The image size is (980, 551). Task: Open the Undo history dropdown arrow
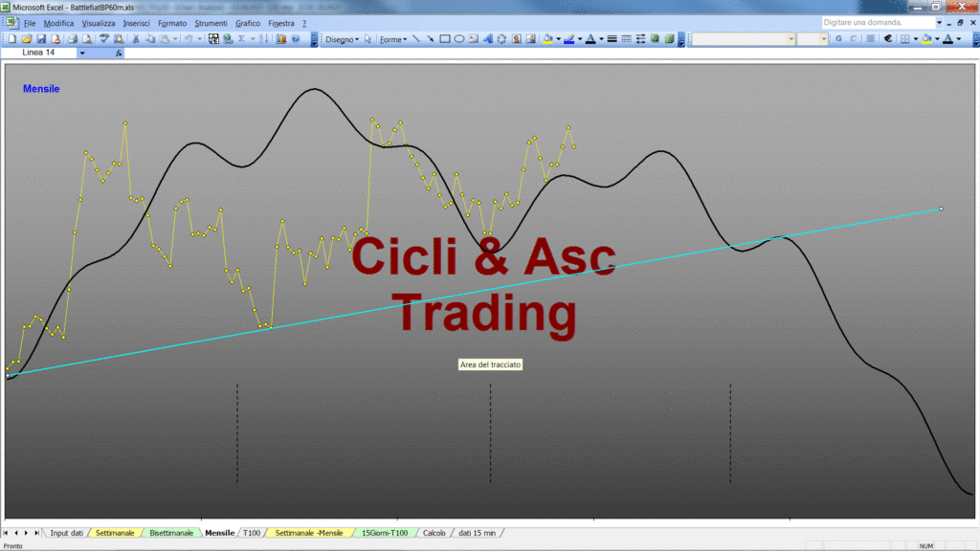[199, 38]
